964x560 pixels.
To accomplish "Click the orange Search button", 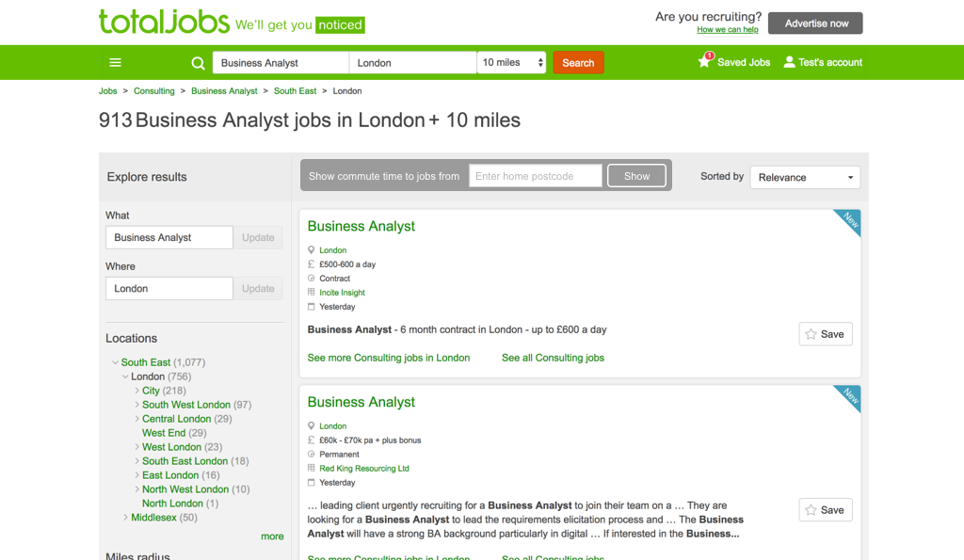I will (x=578, y=63).
